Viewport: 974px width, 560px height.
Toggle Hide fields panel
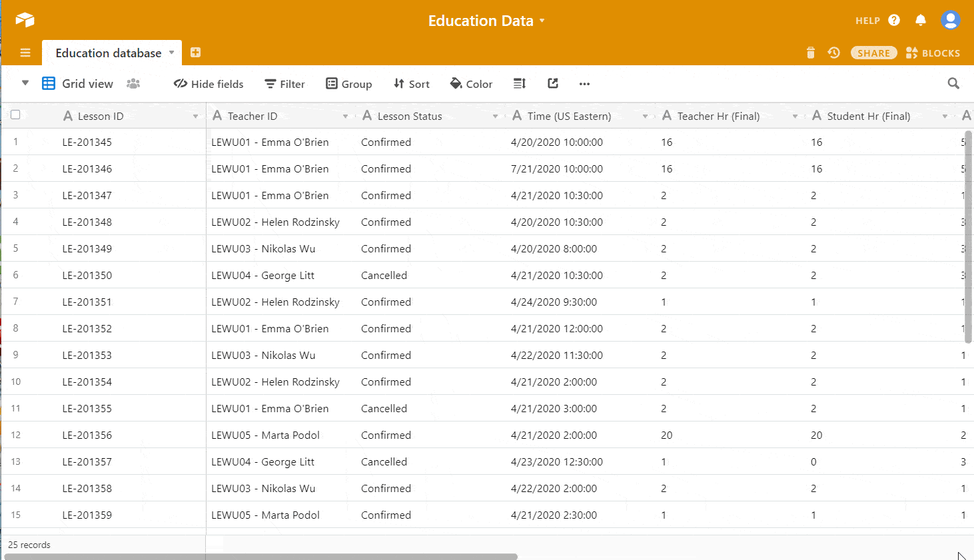(208, 83)
